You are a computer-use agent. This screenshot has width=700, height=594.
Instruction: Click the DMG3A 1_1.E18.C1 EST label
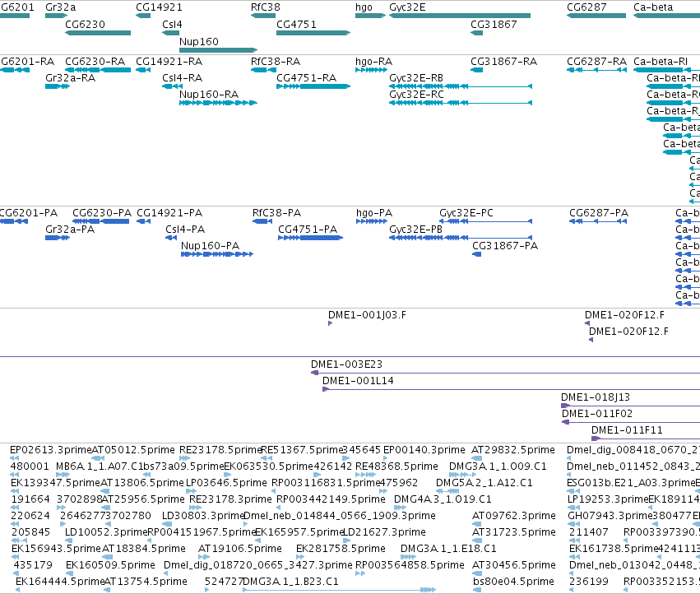pyautogui.click(x=448, y=549)
